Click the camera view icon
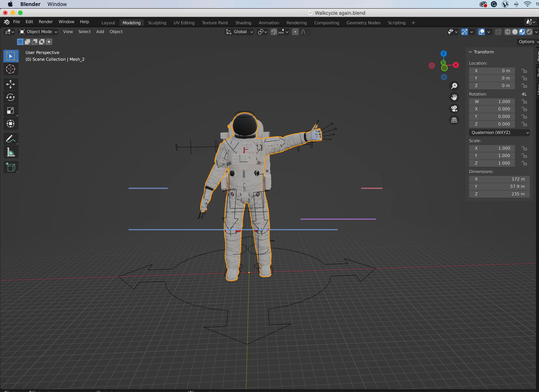The width and height of the screenshot is (539, 392). (x=454, y=109)
